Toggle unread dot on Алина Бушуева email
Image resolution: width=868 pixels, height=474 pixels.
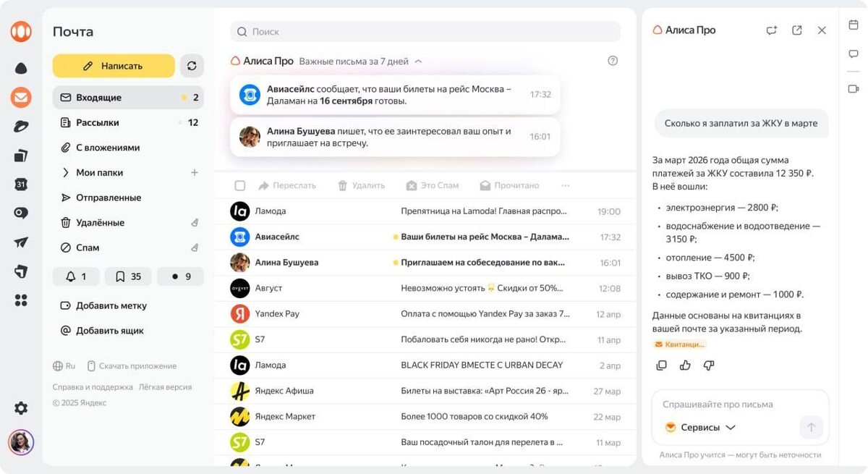[396, 263]
